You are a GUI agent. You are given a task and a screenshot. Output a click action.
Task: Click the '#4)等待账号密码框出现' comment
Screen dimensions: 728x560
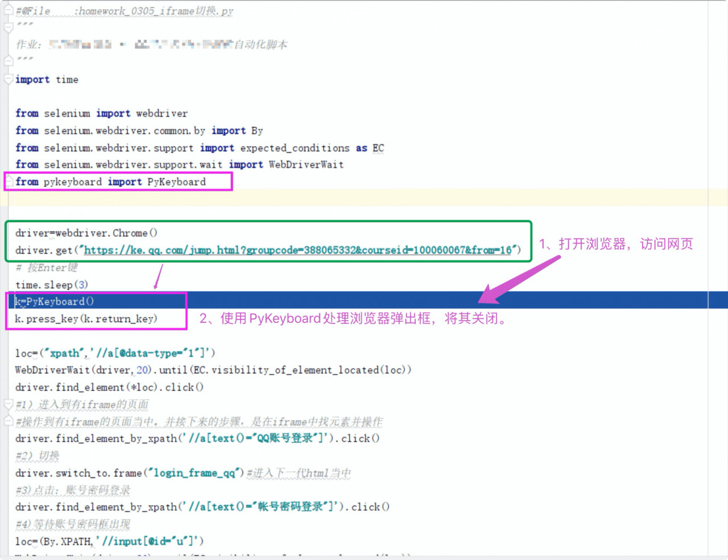click(73, 524)
